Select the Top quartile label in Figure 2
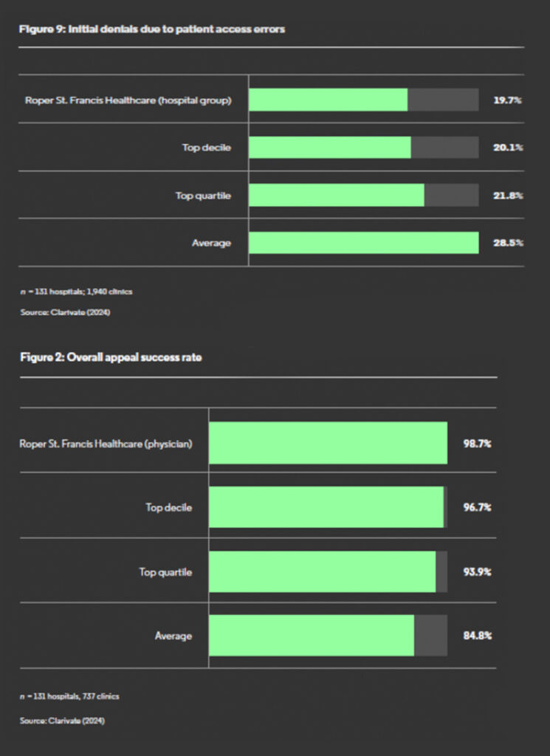550x756 pixels. coord(165,572)
